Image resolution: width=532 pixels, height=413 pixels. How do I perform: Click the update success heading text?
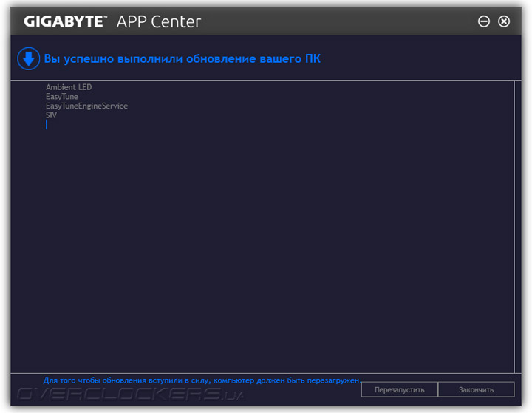[183, 58]
